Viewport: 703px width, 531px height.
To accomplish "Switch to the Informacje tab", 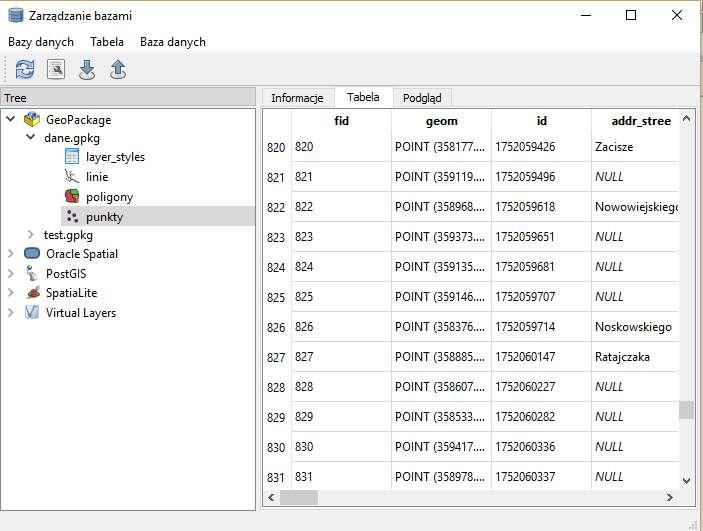I will pyautogui.click(x=297, y=98).
